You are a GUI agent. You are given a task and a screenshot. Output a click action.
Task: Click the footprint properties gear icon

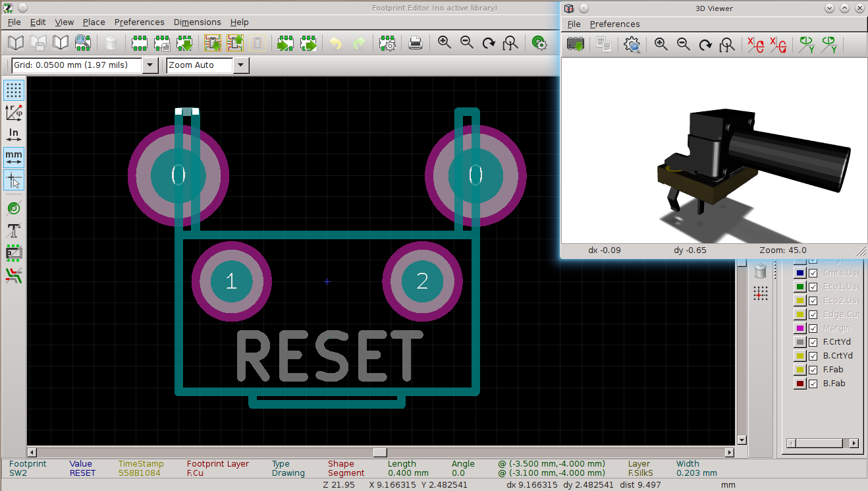tap(388, 43)
